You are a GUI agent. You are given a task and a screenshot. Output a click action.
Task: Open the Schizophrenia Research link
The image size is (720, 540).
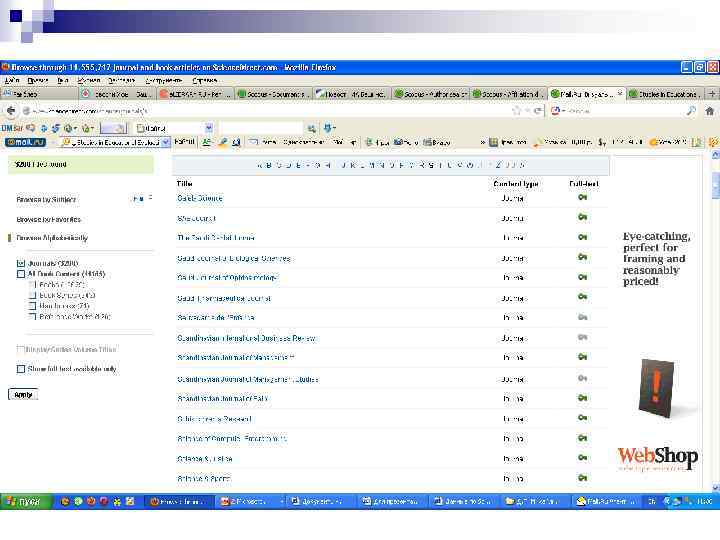click(214, 419)
